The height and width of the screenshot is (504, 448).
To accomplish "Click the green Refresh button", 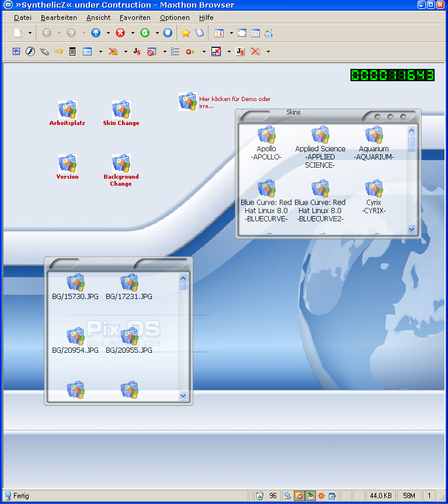I will 145,33.
